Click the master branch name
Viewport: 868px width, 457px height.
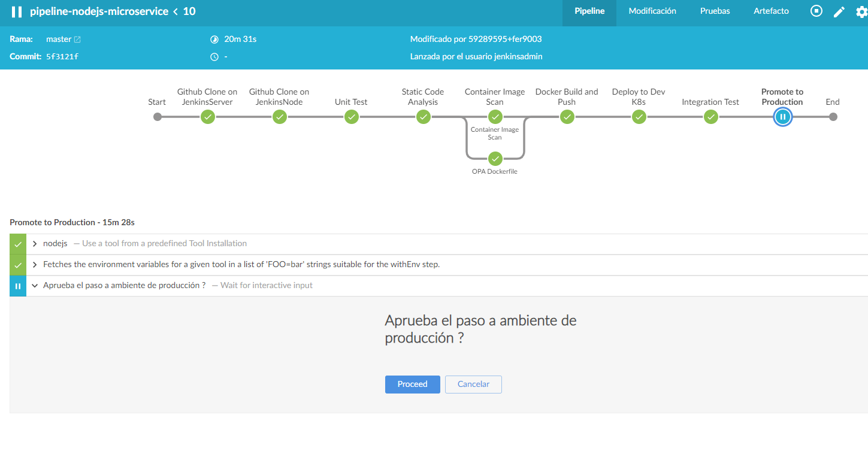(59, 40)
